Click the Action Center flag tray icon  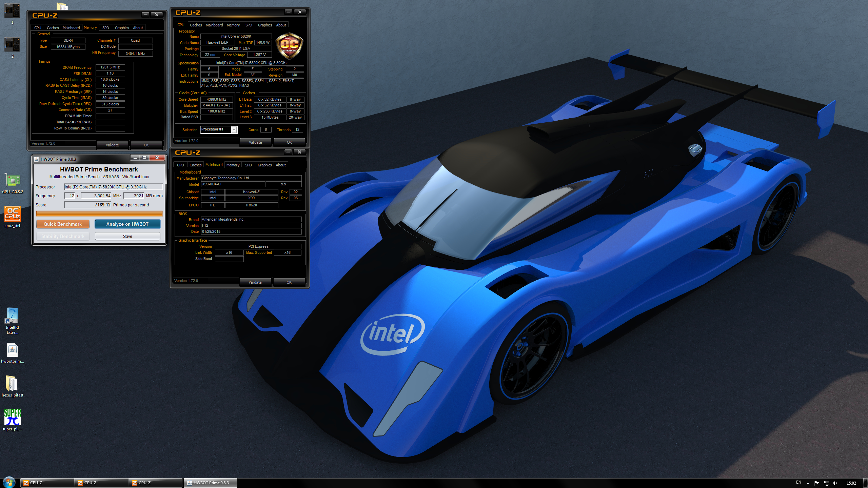pyautogui.click(x=816, y=483)
